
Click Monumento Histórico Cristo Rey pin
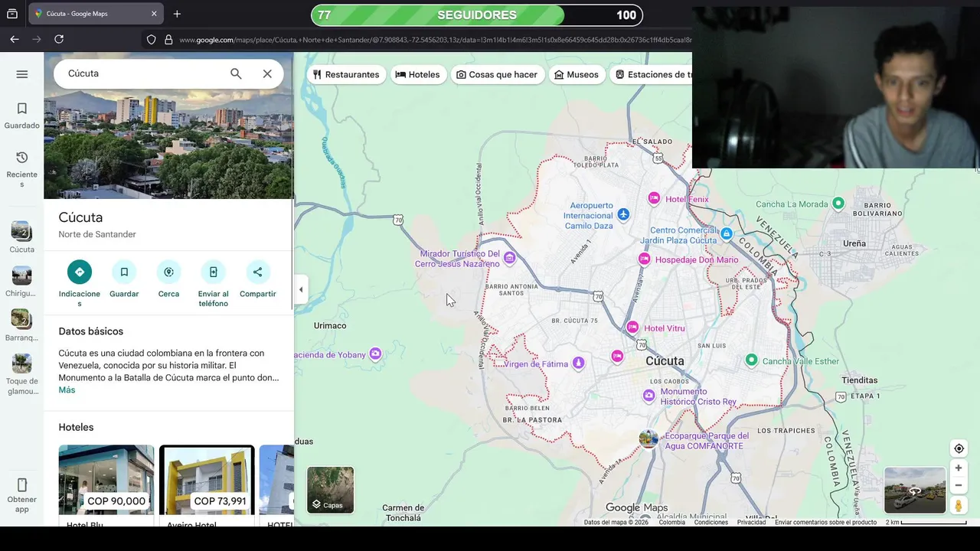coord(649,396)
